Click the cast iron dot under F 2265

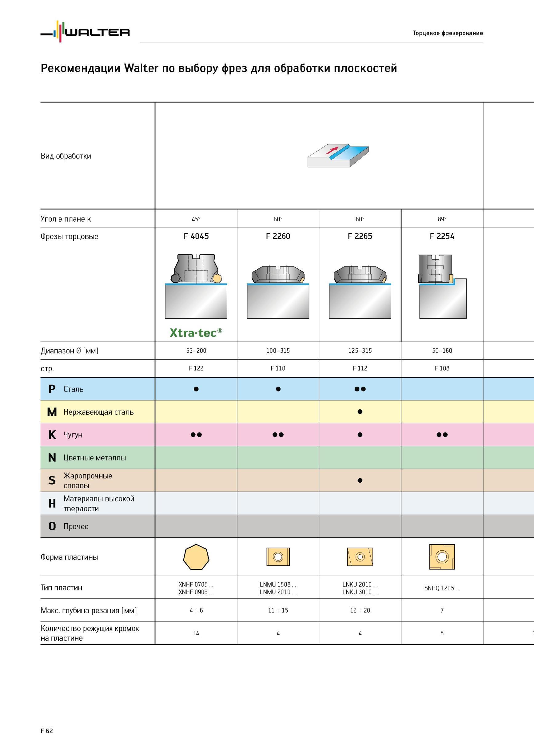(360, 435)
